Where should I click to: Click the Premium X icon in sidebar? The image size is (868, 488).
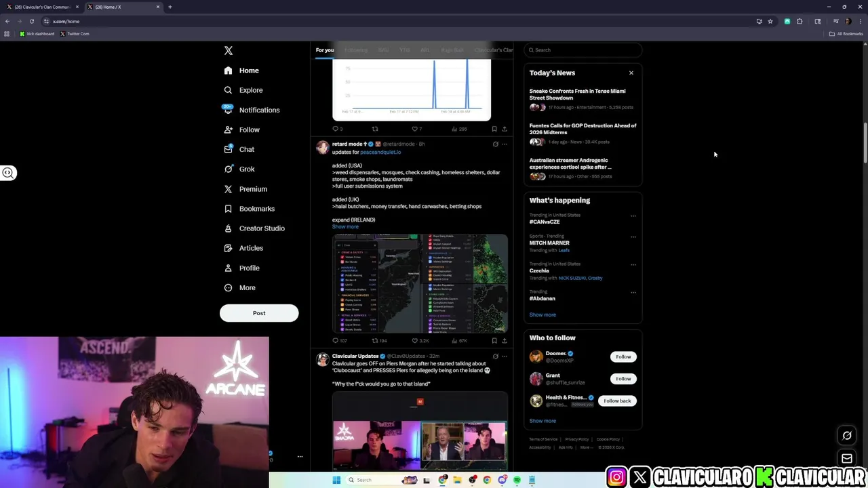pos(228,189)
